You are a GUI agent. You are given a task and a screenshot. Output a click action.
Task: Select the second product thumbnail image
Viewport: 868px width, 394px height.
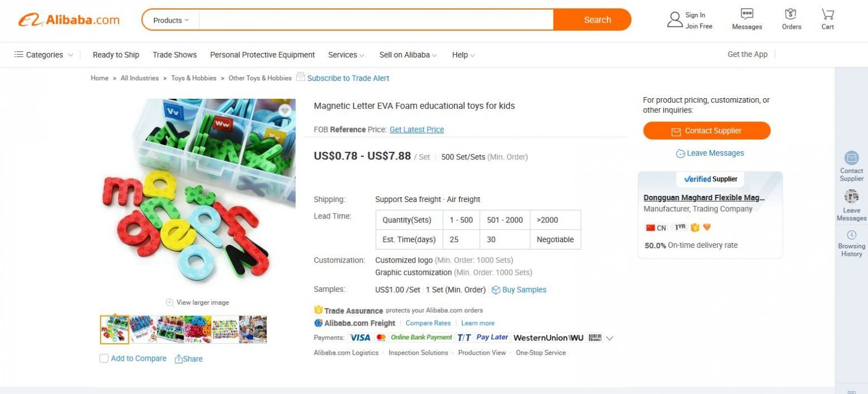[x=142, y=330]
